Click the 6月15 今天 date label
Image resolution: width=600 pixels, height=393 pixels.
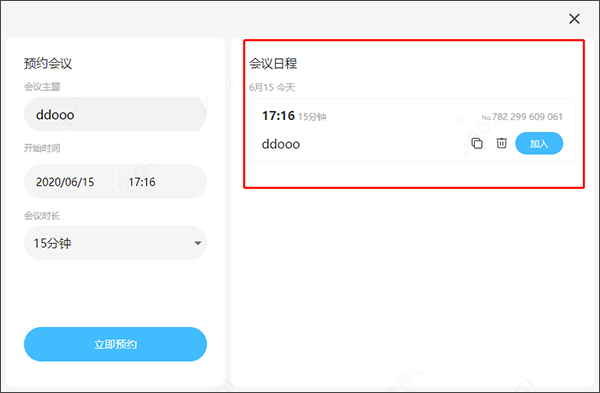tap(272, 88)
